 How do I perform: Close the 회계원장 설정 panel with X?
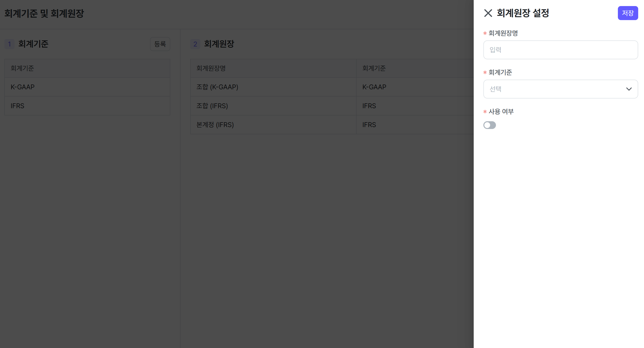[x=488, y=13]
